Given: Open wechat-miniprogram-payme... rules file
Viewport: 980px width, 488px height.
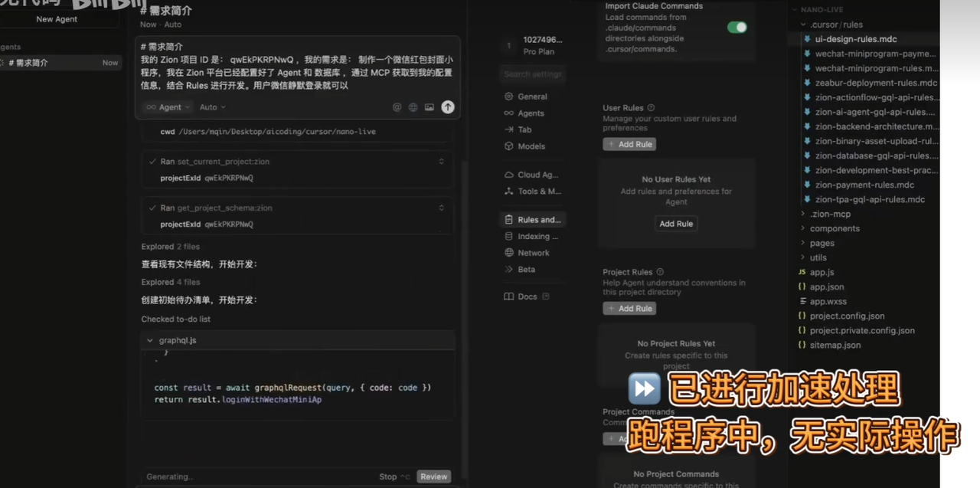Looking at the screenshot, I should coord(875,54).
